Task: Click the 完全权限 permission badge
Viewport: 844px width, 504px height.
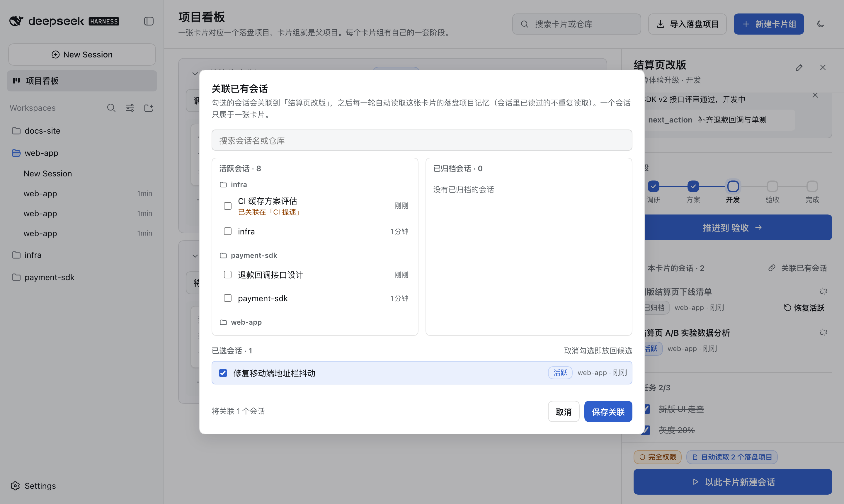Action: pyautogui.click(x=657, y=457)
